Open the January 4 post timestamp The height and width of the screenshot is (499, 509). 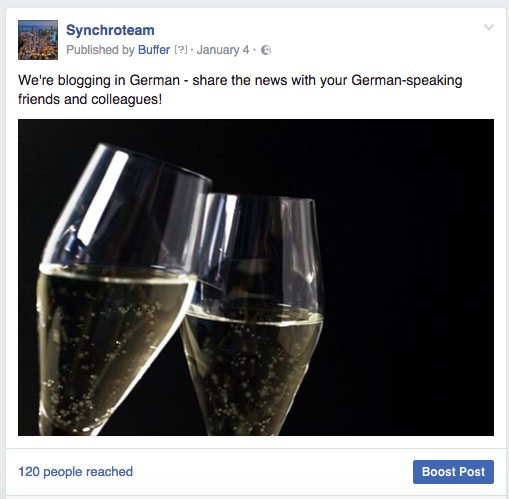pyautogui.click(x=223, y=50)
